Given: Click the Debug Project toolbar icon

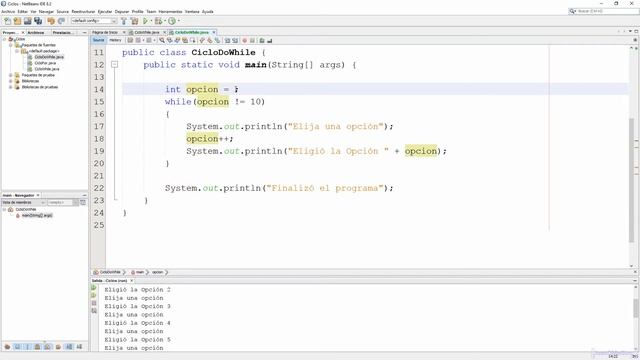Looking at the screenshot, I should point(158,21).
